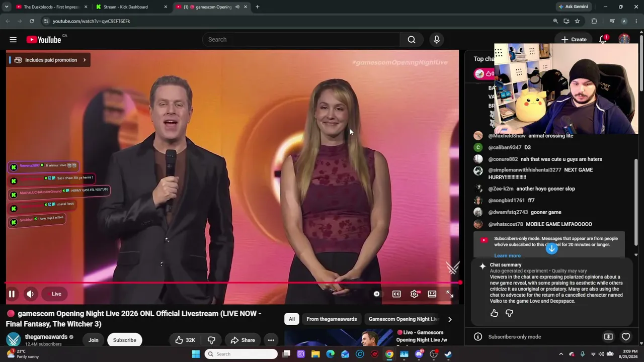Select the All filter chip

(x=292, y=319)
